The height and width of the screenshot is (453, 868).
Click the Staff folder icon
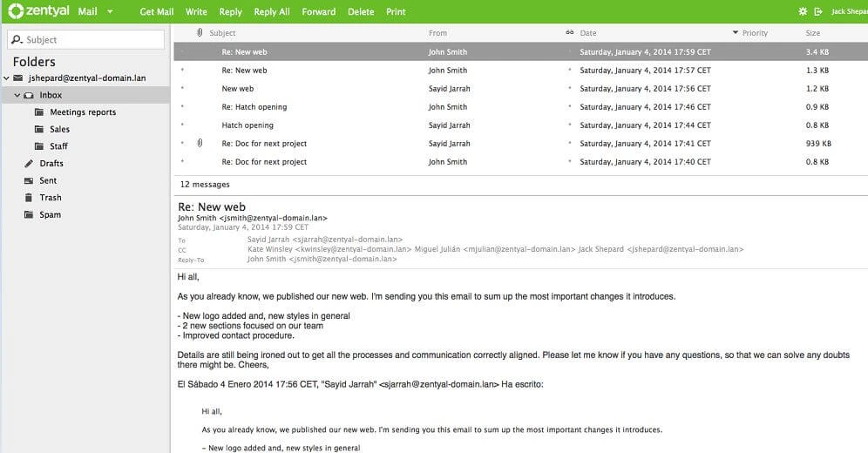click(x=38, y=146)
